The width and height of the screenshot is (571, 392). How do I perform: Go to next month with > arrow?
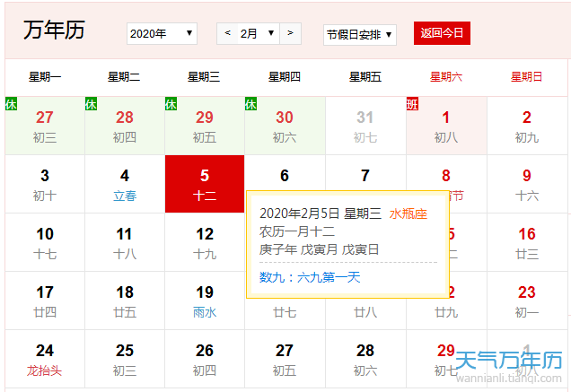(290, 33)
